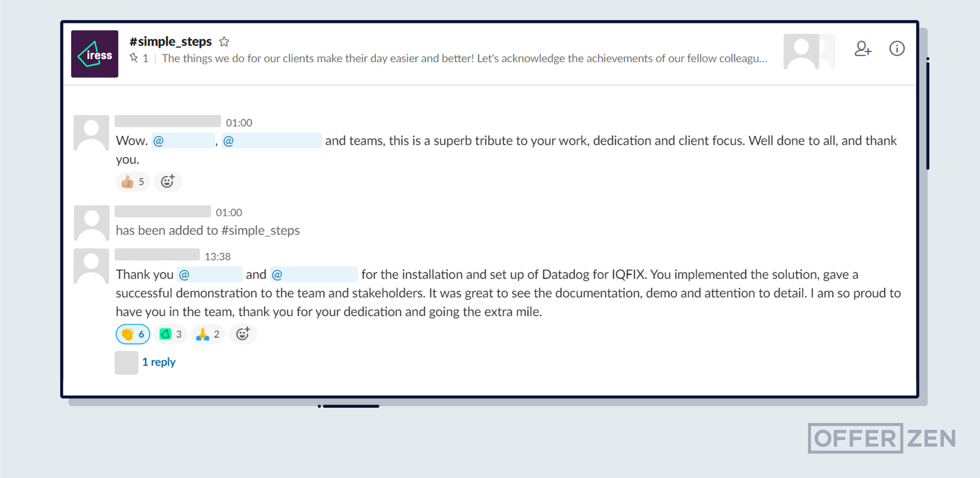Click first @ mention in Wow message
980x478 pixels.
(x=183, y=141)
